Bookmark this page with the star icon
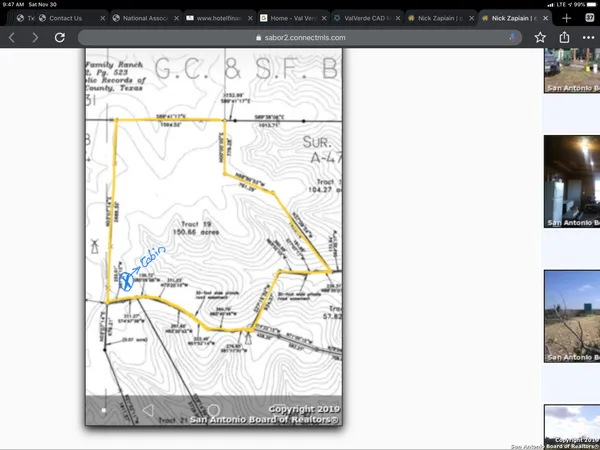Viewport: 600px width, 450px height. click(540, 37)
